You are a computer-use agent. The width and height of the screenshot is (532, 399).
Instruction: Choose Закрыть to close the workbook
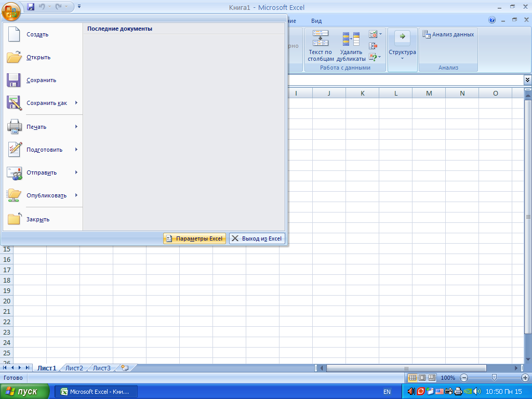pyautogui.click(x=43, y=219)
